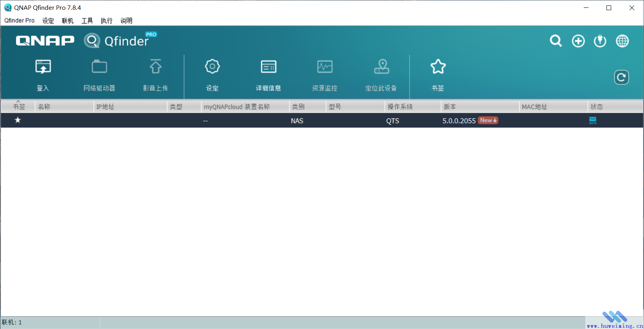Click the 联机: 1 status bar entry
This screenshot has height=329, width=644.
[12, 322]
